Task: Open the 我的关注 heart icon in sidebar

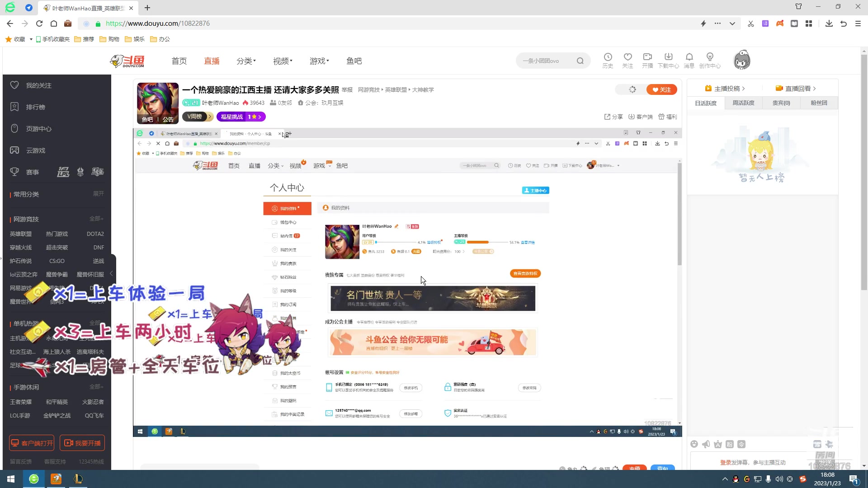Action: 14,85
